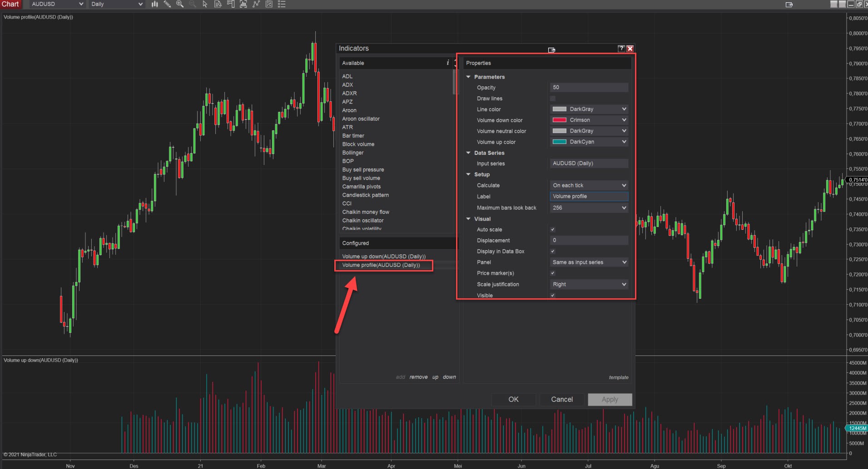Open the Maximum bars look back dropdown
This screenshot has height=469, width=868.
tap(589, 208)
